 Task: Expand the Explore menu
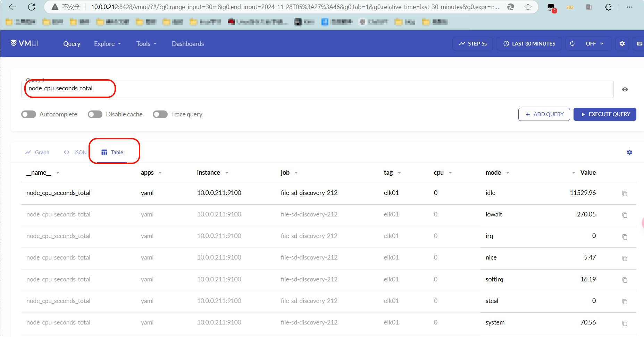(x=107, y=44)
